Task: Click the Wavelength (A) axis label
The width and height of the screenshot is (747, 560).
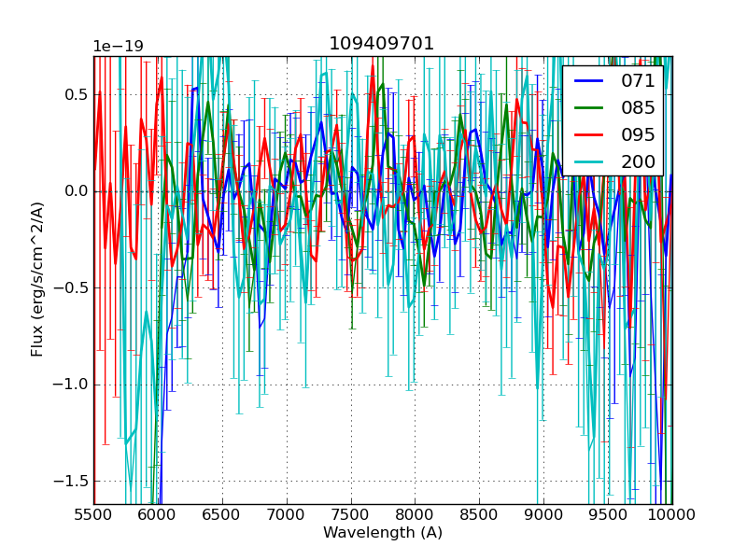Action: pyautogui.click(x=383, y=533)
